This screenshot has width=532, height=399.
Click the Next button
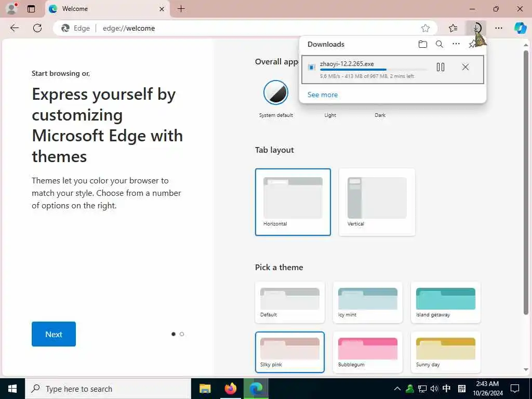pyautogui.click(x=54, y=334)
